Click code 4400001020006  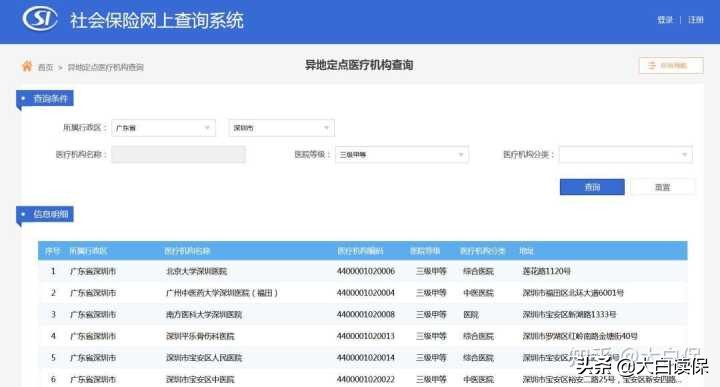[366, 271]
